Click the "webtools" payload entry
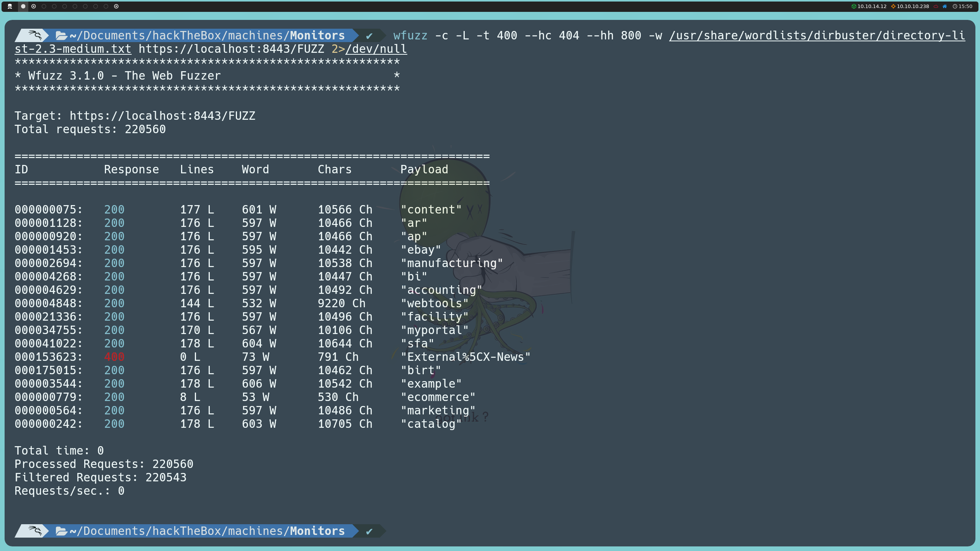The image size is (980, 551). [434, 303]
